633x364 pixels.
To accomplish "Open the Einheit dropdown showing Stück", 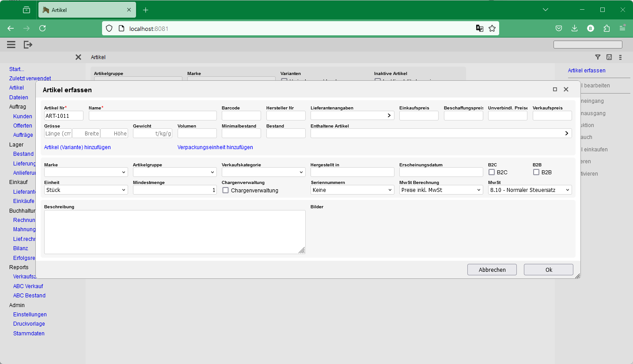I will (86, 190).
